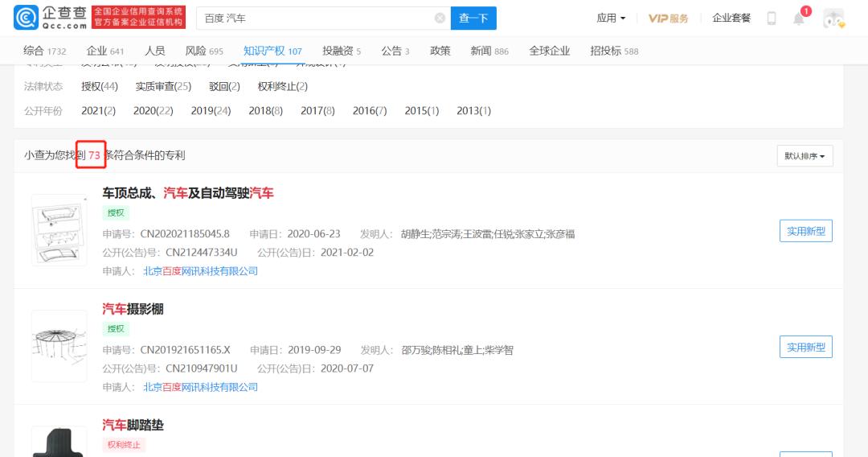The width and height of the screenshot is (868, 457).
Task: Filter by legal status 授权(44)
Action: coord(100,86)
